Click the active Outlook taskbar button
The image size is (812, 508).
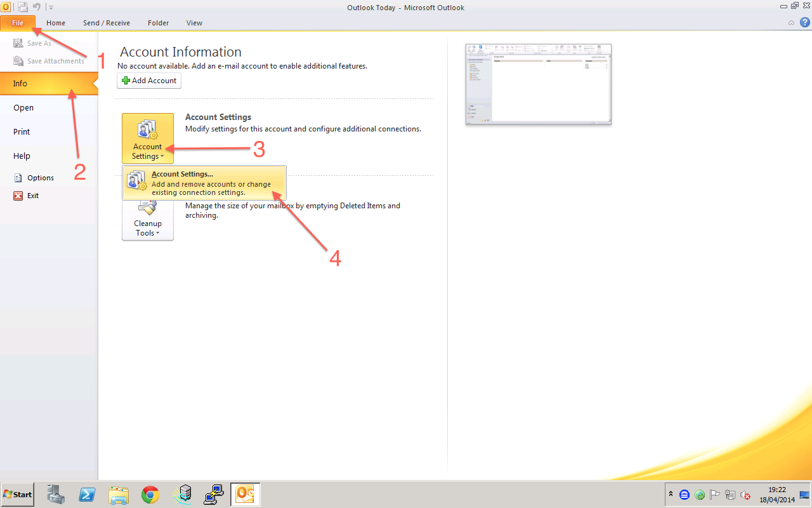[x=246, y=494]
